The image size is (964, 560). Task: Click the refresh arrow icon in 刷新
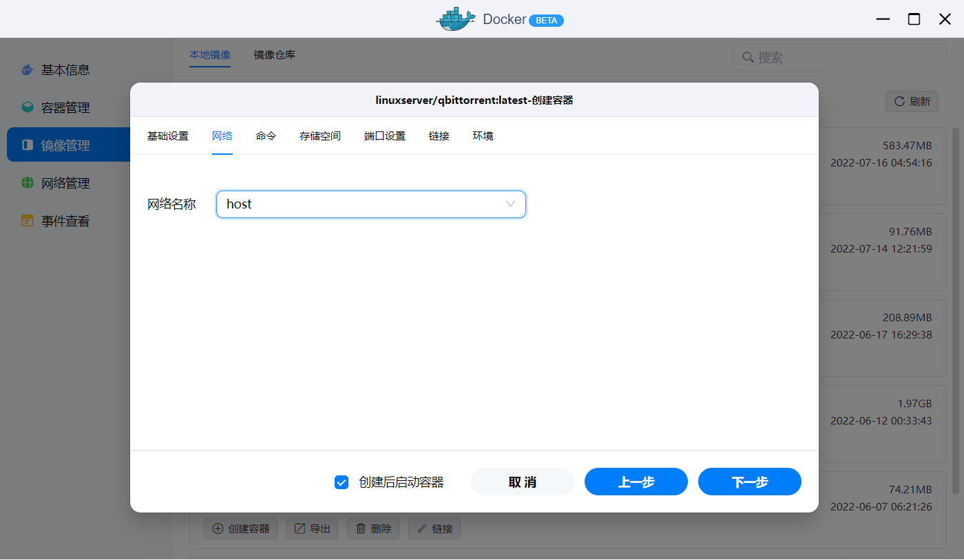click(899, 102)
